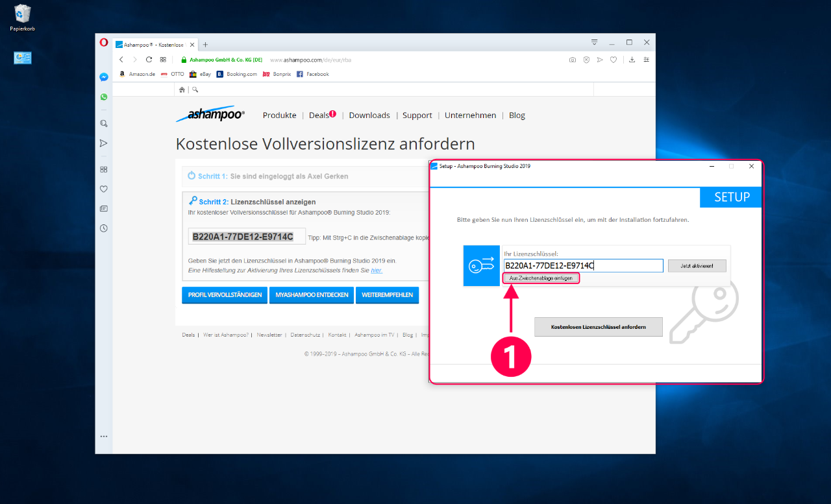This screenshot has width=831, height=504.
Task: Open Kontakt footer link
Action: tap(337, 335)
